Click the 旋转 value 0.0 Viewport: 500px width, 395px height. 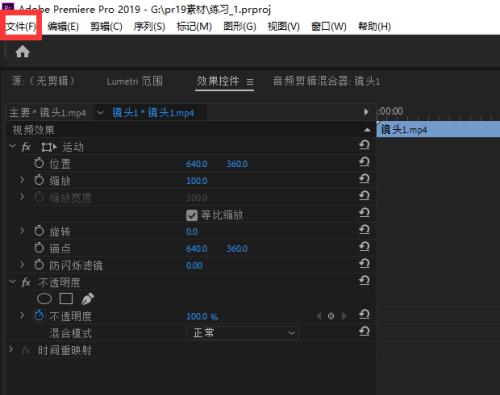click(192, 232)
